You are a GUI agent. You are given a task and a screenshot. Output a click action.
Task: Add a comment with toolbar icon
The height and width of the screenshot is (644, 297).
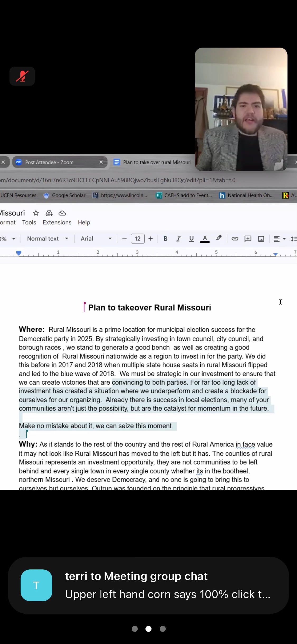(x=248, y=239)
